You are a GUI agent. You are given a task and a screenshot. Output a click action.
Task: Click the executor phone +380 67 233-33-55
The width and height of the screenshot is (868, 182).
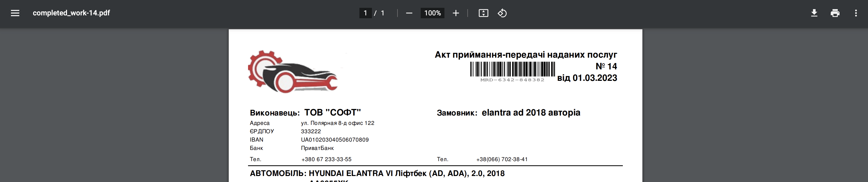[x=326, y=159]
